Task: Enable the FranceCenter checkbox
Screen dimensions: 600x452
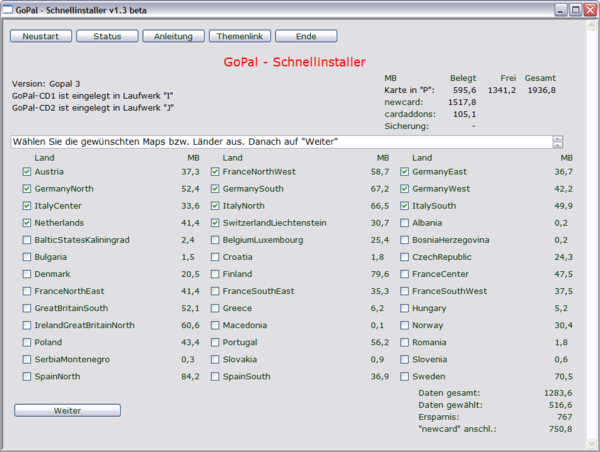Action: point(404,274)
